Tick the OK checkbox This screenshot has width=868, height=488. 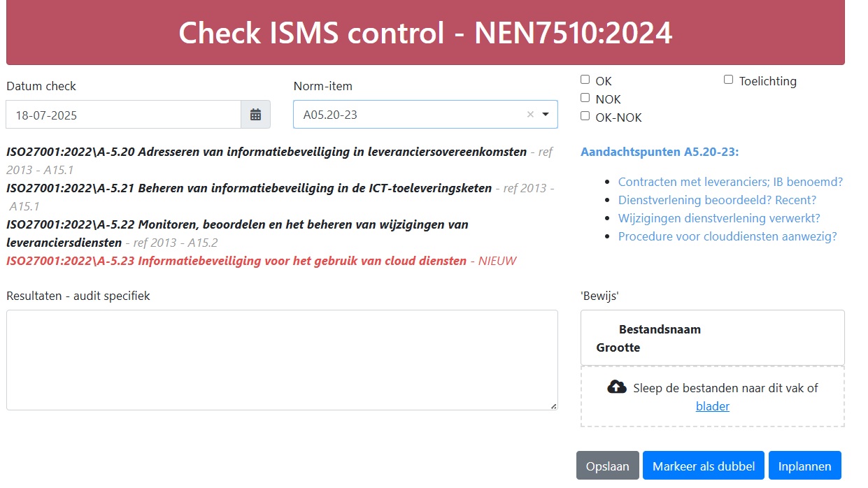pos(585,80)
